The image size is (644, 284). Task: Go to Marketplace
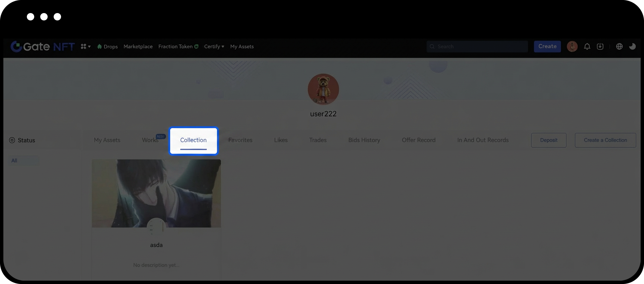point(138,47)
